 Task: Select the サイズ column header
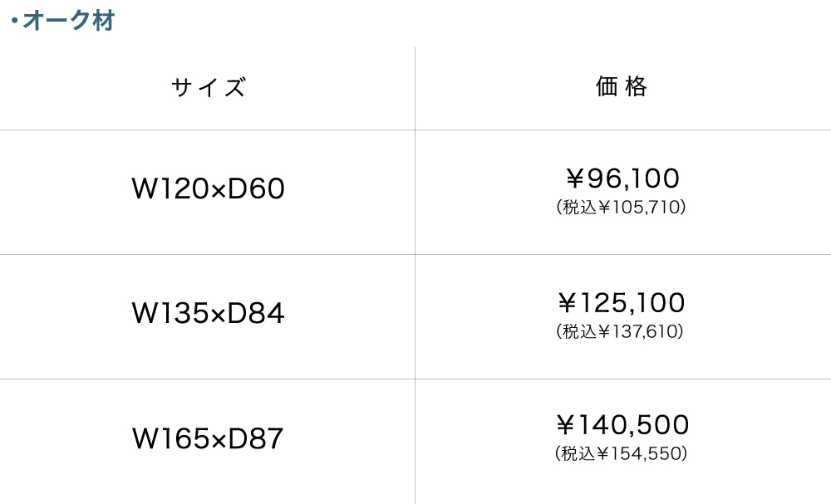(x=209, y=87)
